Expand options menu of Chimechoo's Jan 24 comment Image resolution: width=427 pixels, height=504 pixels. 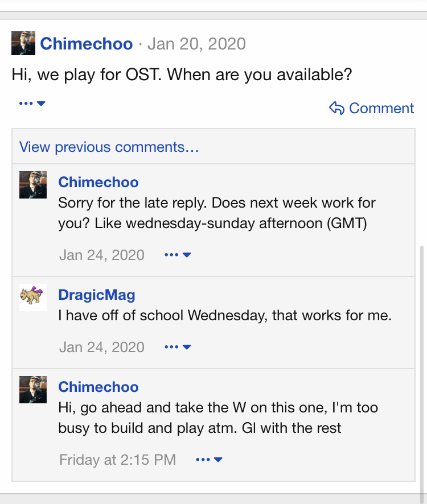[x=178, y=255]
